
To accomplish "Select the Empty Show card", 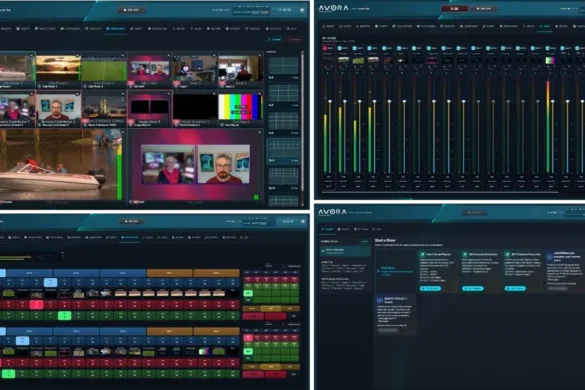I will coord(395,271).
